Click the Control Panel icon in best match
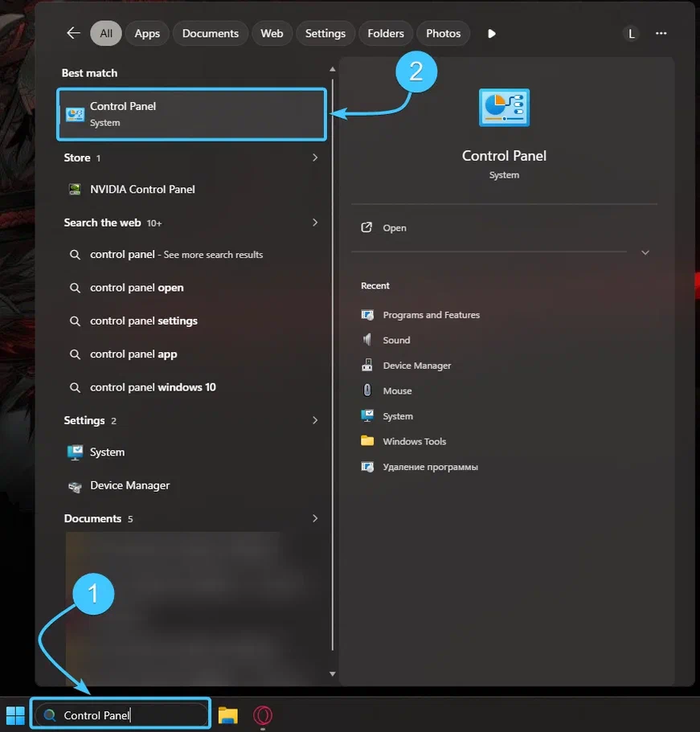700x732 pixels. [75, 114]
